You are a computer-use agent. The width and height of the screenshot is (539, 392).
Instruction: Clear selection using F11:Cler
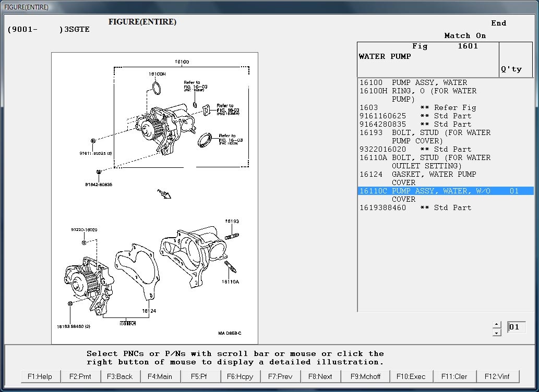point(454,376)
